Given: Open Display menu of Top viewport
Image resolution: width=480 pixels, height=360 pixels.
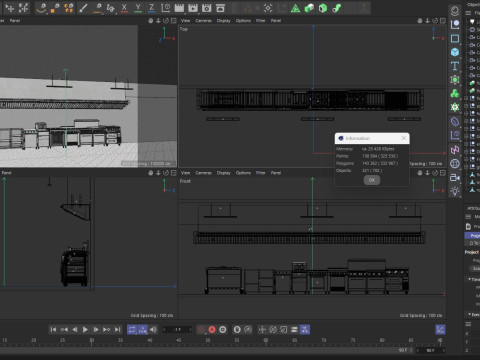Looking at the screenshot, I should click(x=223, y=21).
